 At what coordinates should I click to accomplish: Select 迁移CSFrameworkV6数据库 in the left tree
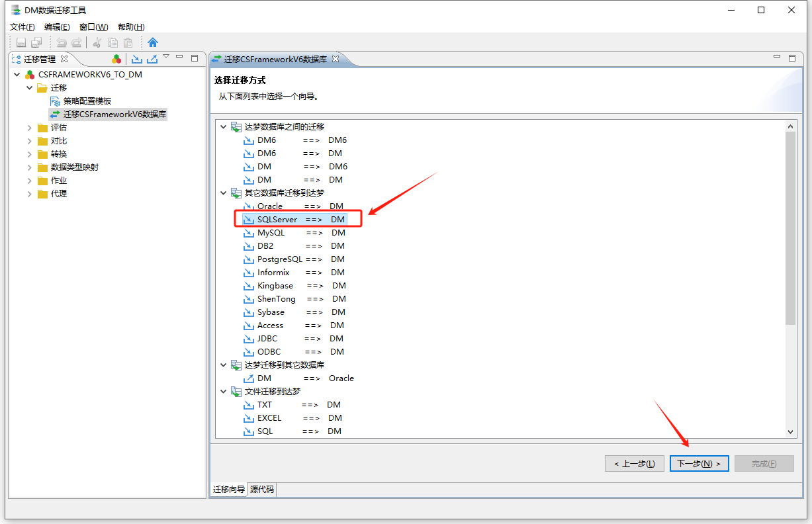115,114
